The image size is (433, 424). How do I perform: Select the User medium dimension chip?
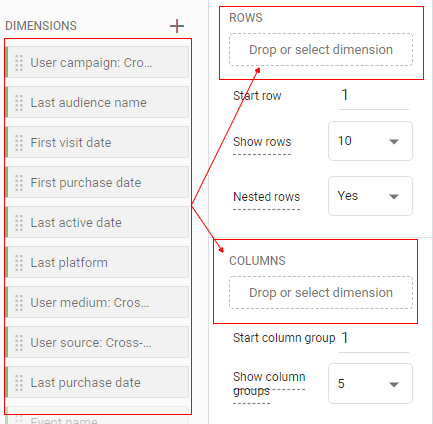tap(97, 302)
